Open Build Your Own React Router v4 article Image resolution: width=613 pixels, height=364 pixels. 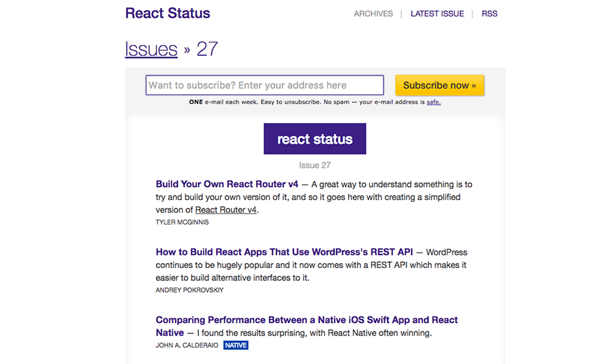[227, 184]
